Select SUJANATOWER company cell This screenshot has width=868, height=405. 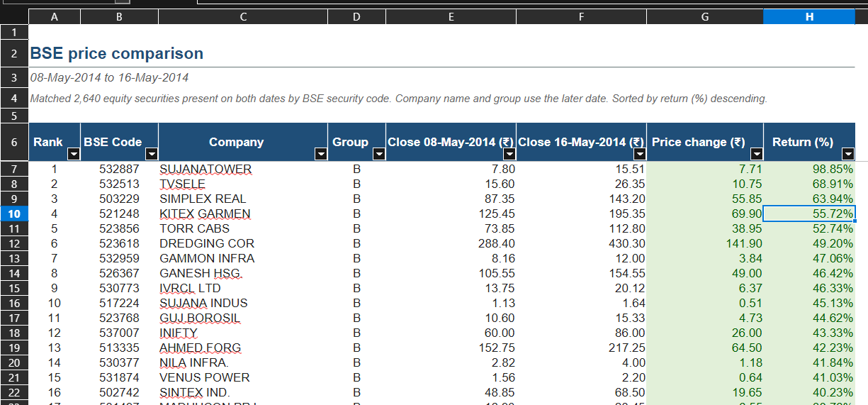(x=243, y=169)
